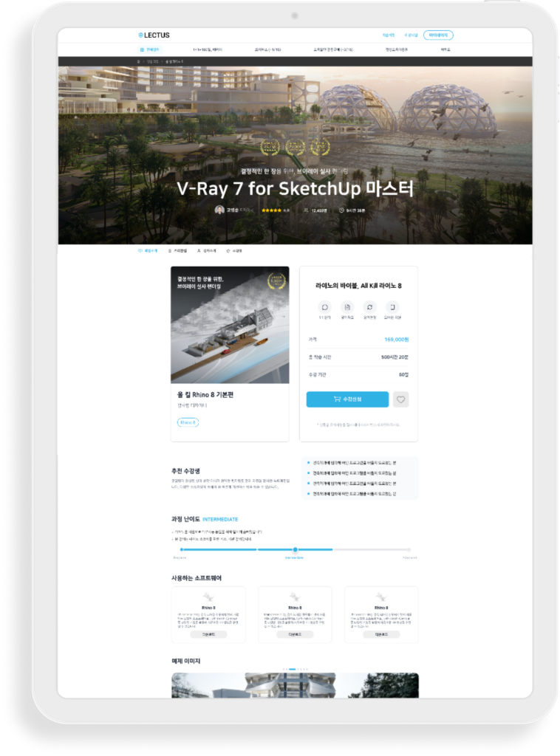Screen dimensions: 560x756
Task: Click the instructor avatar in the hero banner
Action: click(219, 210)
